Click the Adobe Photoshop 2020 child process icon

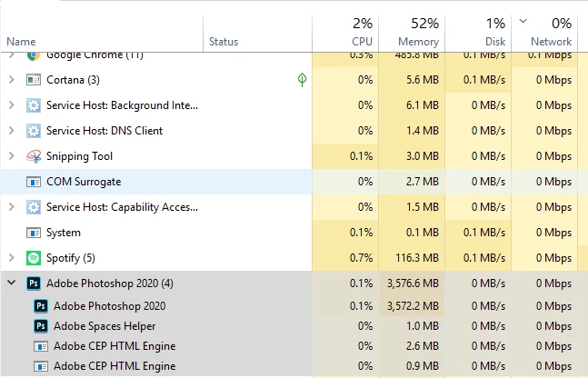tap(41, 306)
